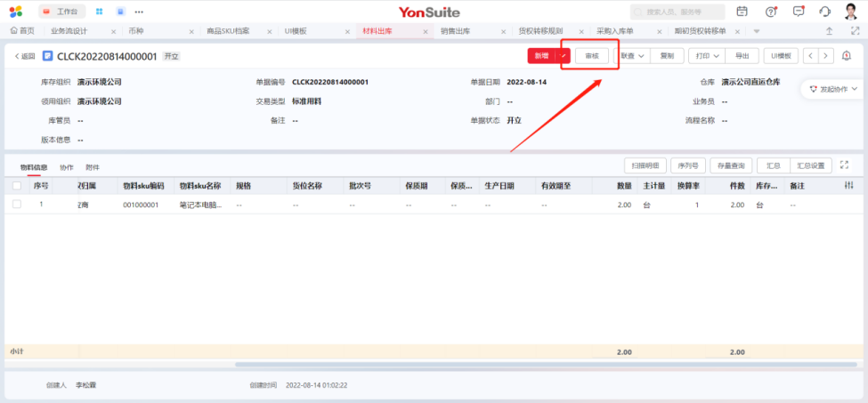Open the messages chat icon
The width and height of the screenshot is (868, 403).
pyautogui.click(x=799, y=12)
